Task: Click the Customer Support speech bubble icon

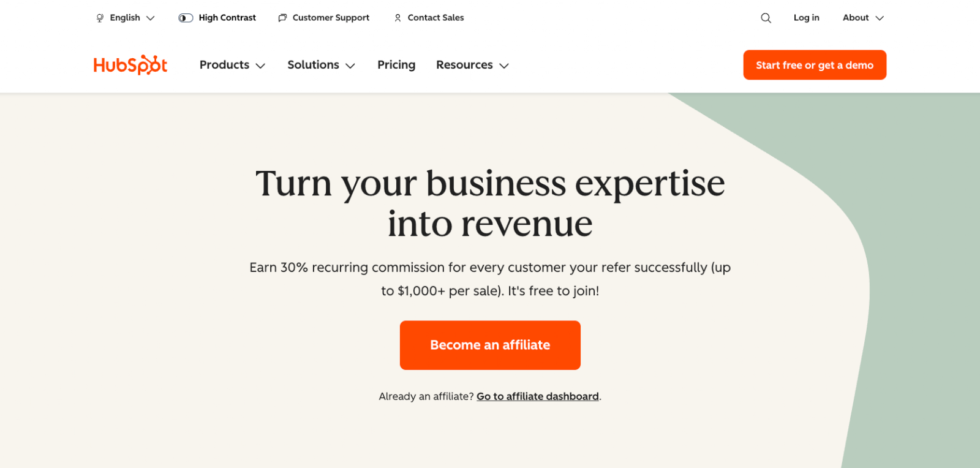Action: (282, 18)
